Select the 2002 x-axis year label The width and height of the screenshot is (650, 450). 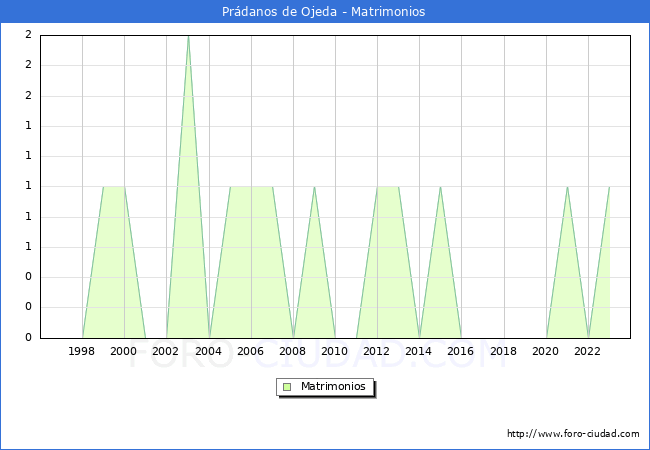coord(166,351)
